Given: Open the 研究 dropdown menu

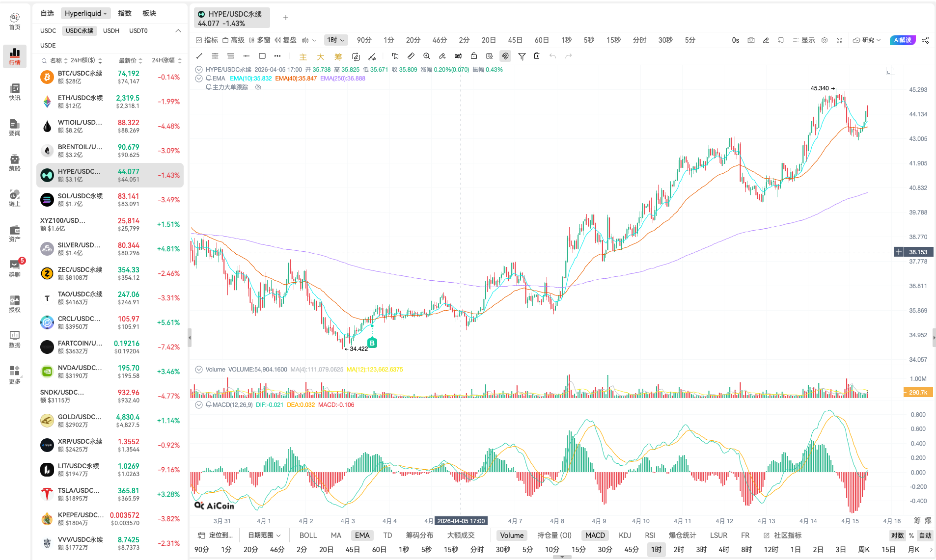Looking at the screenshot, I should [x=867, y=40].
